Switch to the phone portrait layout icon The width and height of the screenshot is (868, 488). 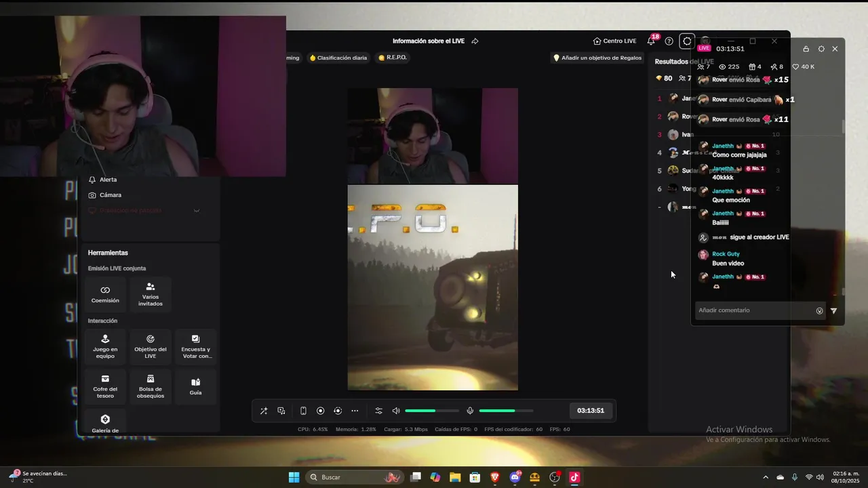click(303, 411)
